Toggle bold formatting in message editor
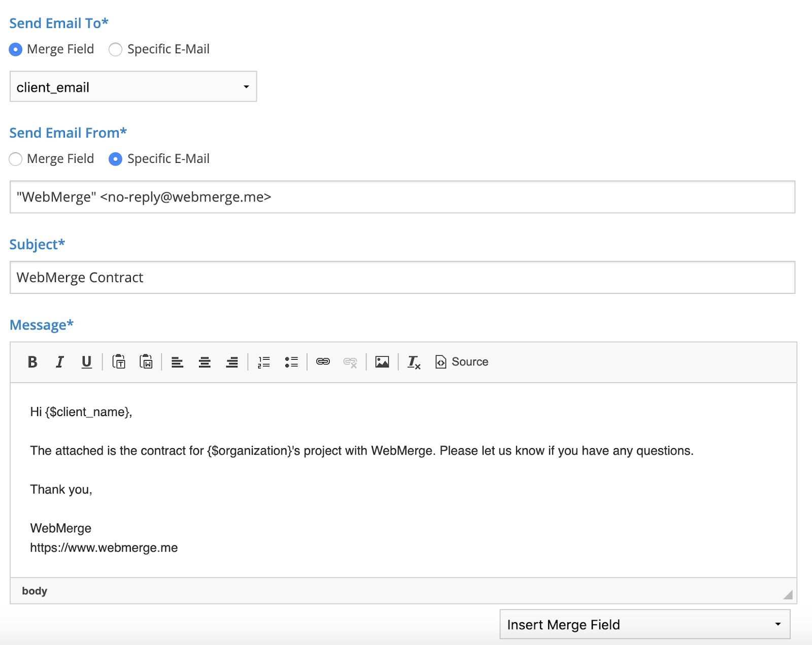The width and height of the screenshot is (812, 645). click(x=32, y=362)
